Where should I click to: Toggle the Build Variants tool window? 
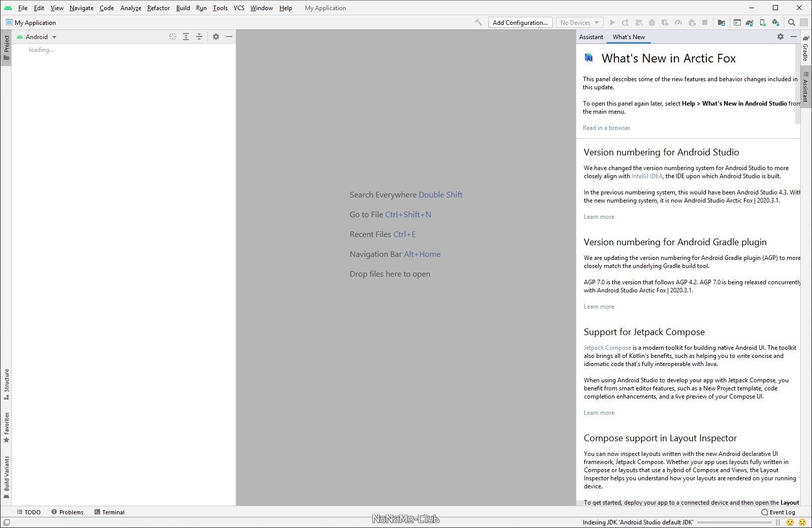[6, 477]
